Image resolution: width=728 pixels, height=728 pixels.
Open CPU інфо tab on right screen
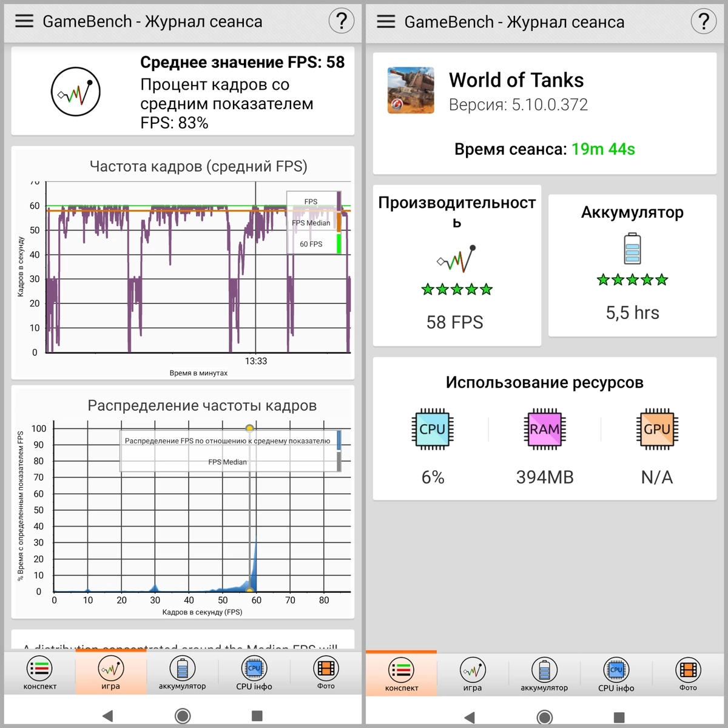[x=616, y=675]
